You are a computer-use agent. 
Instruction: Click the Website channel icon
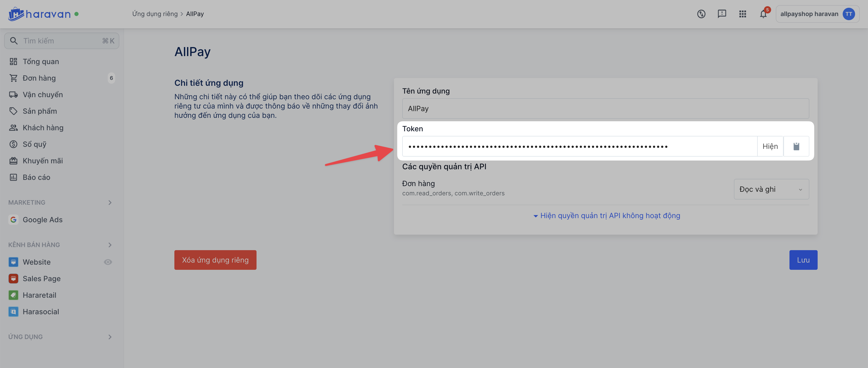[13, 262]
